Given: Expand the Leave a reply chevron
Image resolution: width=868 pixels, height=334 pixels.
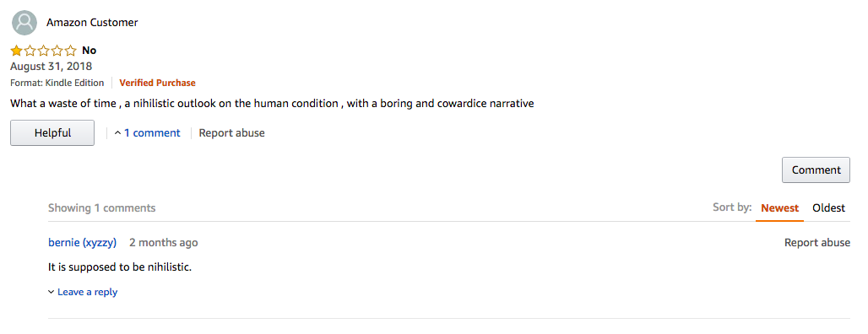Looking at the screenshot, I should click(51, 292).
